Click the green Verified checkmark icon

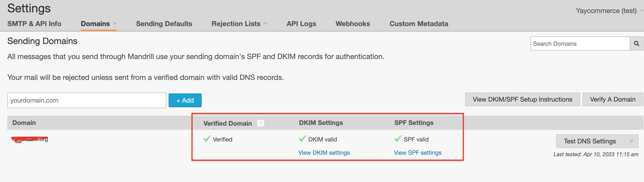pos(207,139)
